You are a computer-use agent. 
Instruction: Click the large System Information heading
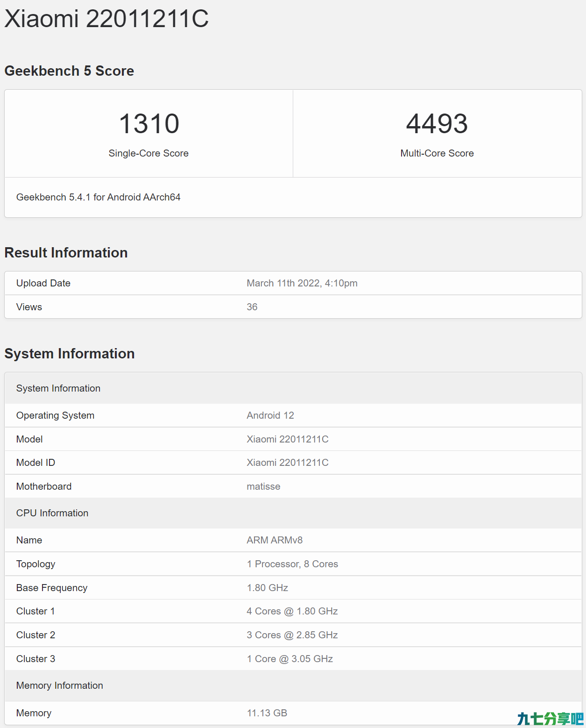(x=70, y=354)
